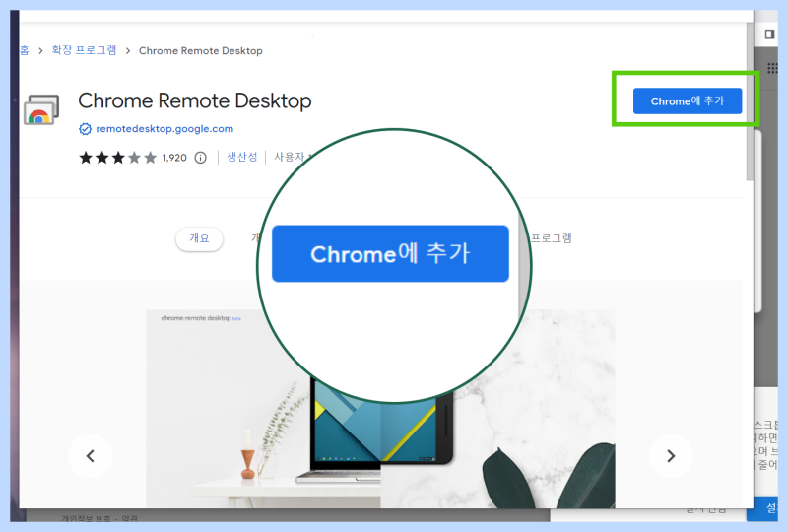Viewport: 788px width, 532px height.
Task: Select the 개요 tab
Action: [200, 238]
